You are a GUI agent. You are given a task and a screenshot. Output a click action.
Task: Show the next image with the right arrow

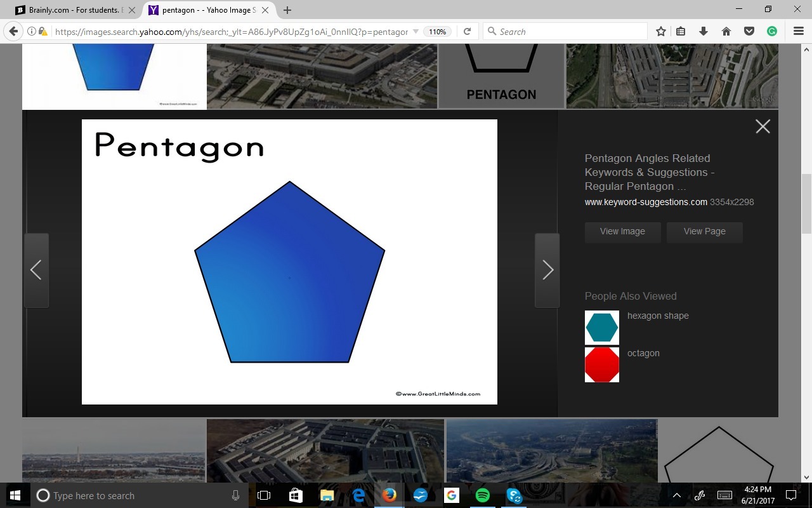tap(547, 271)
